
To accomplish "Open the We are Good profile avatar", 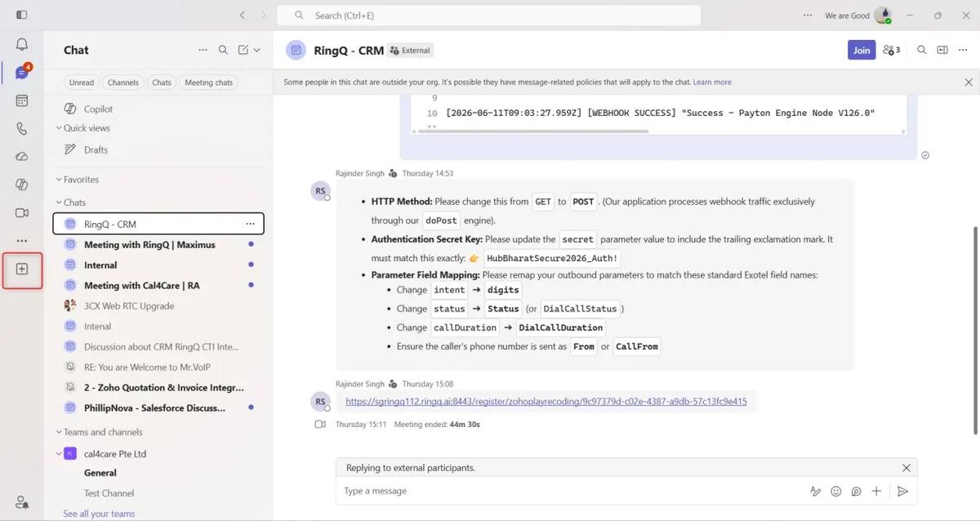I will click(x=883, y=16).
